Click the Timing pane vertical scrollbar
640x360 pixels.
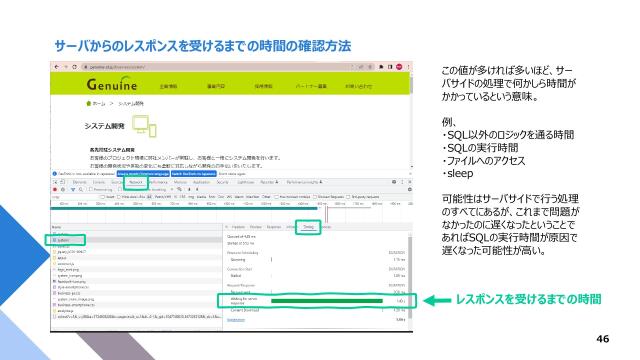point(410,278)
